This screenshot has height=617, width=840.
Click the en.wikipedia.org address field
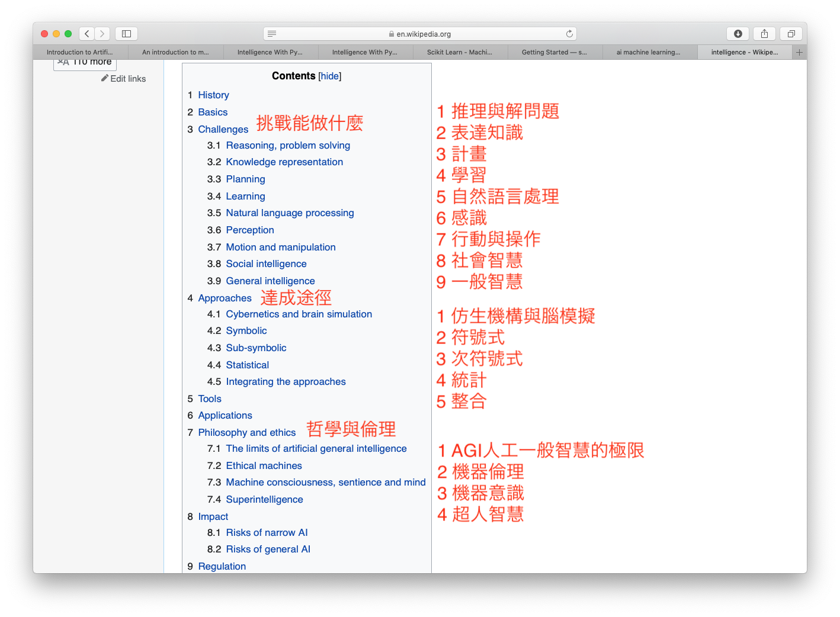[x=423, y=34]
